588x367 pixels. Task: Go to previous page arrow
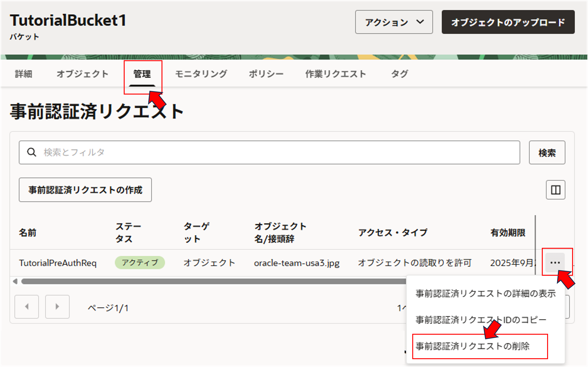point(27,307)
